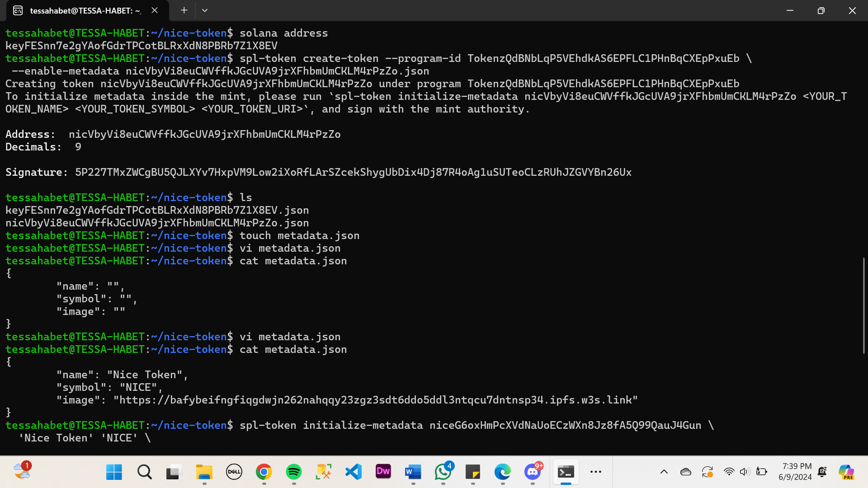Open the volume speaker control
Screen dimensions: 868x488
point(744,472)
